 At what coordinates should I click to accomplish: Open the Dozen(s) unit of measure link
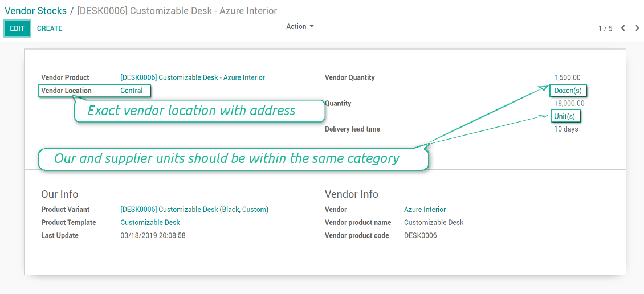(568, 91)
